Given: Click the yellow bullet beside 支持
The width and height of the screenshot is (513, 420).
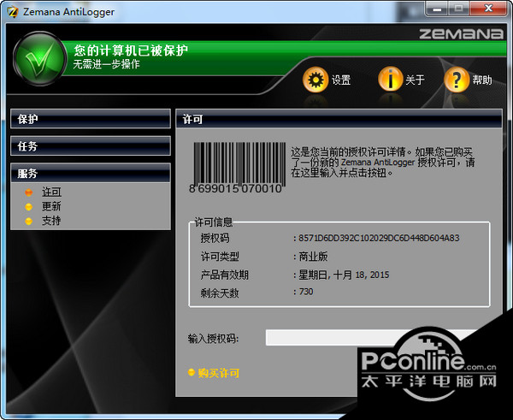Looking at the screenshot, I should pyautogui.click(x=29, y=221).
